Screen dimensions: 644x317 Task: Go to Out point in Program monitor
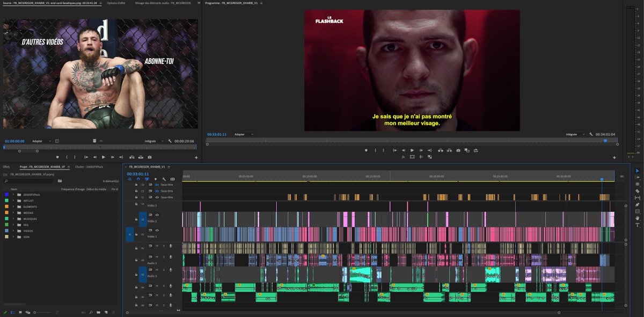coord(429,150)
